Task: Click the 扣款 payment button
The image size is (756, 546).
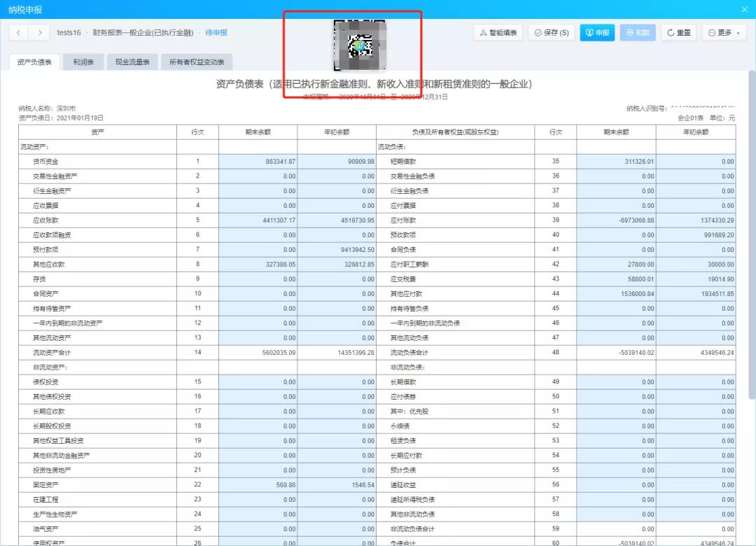Action: click(x=637, y=33)
